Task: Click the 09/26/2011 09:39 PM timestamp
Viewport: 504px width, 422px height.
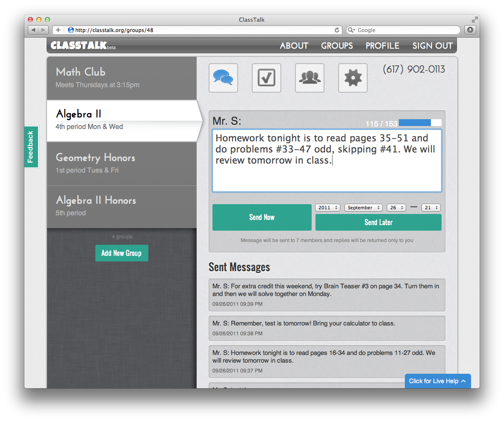Action: [237, 304]
